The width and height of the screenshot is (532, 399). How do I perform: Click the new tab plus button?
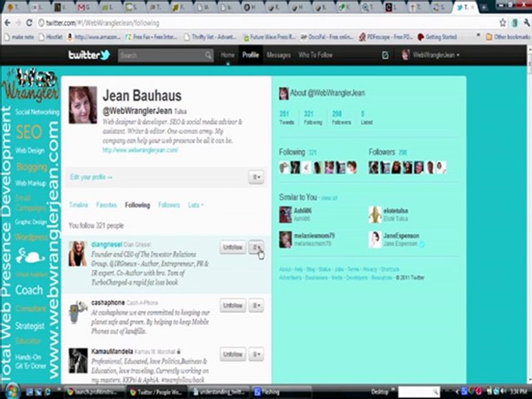coord(484,7)
